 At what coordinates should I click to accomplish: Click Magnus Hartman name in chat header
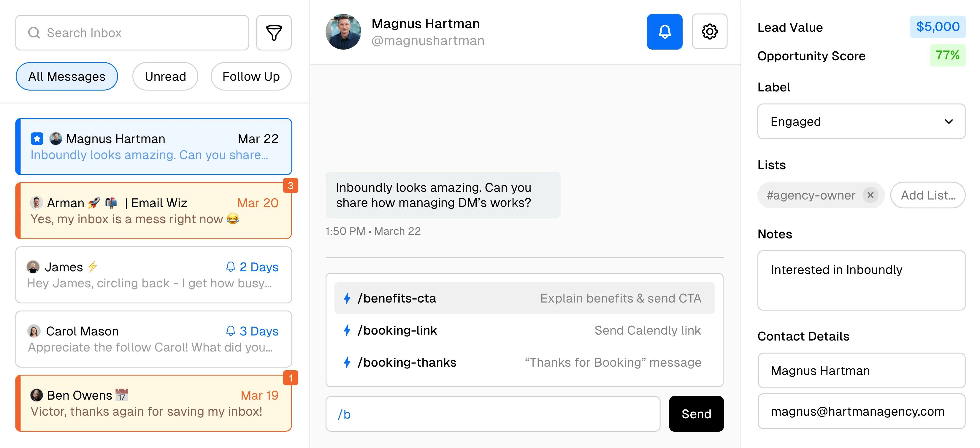[x=425, y=23]
